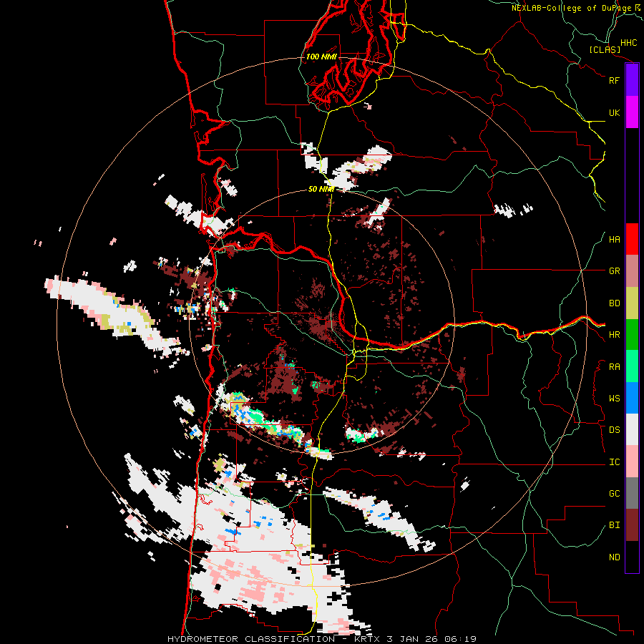Screen dimensions: 644x644
Task: Click the red HA hail color swatch
Action: (632, 239)
